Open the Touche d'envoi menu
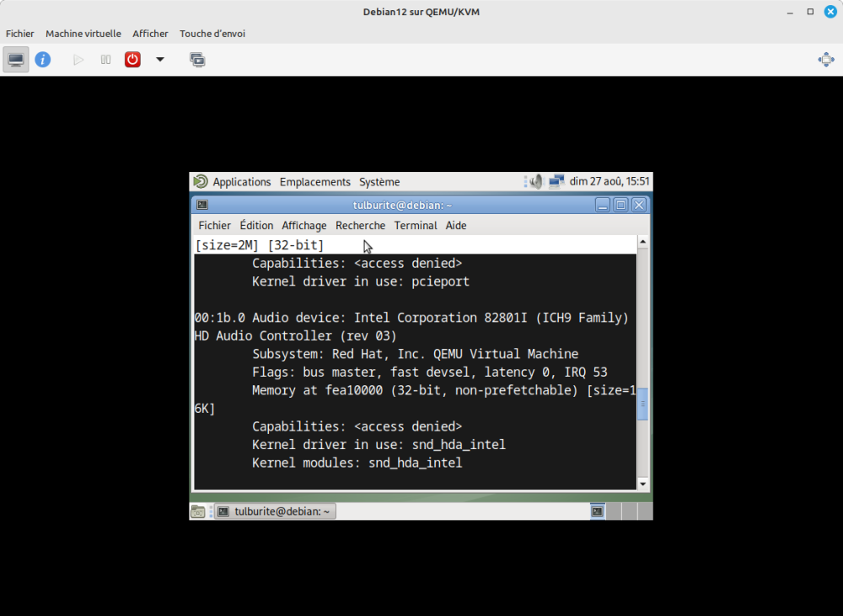This screenshot has height=616, width=843. pyautogui.click(x=212, y=34)
